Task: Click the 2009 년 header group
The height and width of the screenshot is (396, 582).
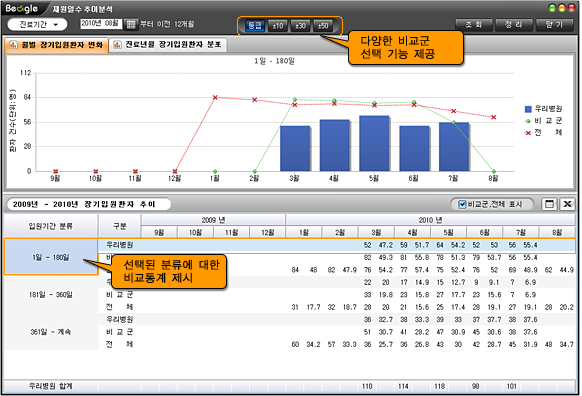Action: click(x=213, y=220)
